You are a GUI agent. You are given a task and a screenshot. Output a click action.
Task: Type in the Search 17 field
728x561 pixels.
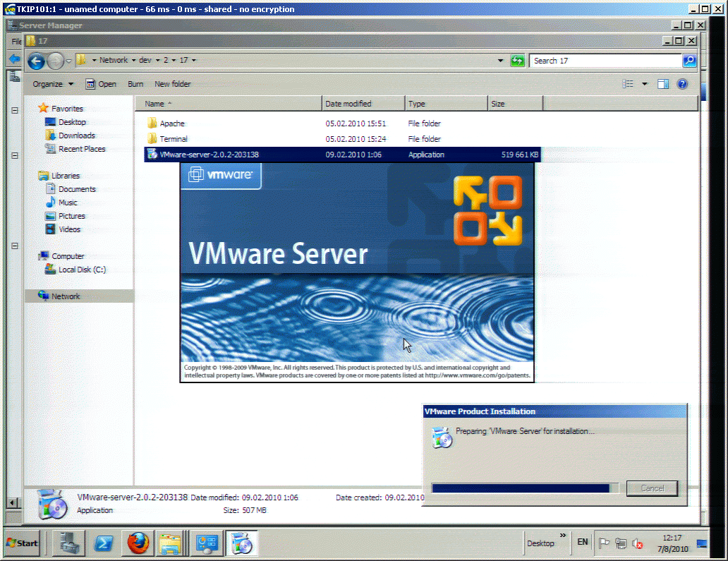click(x=605, y=61)
